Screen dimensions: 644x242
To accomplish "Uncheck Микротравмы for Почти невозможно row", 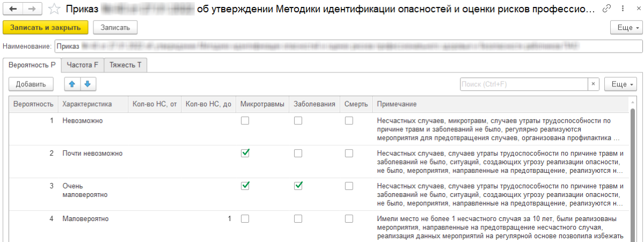I will pos(245,153).
